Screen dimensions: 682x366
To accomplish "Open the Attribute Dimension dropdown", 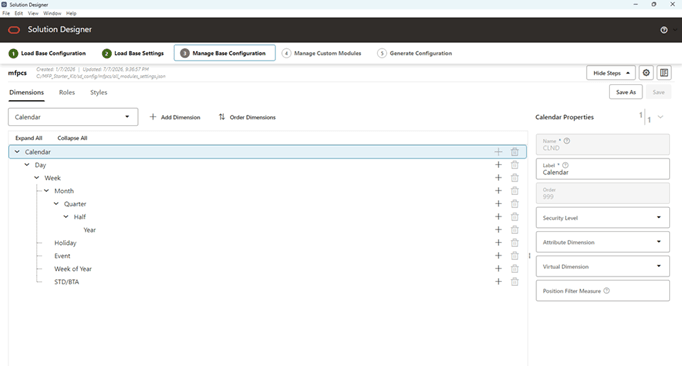I will tap(602, 242).
